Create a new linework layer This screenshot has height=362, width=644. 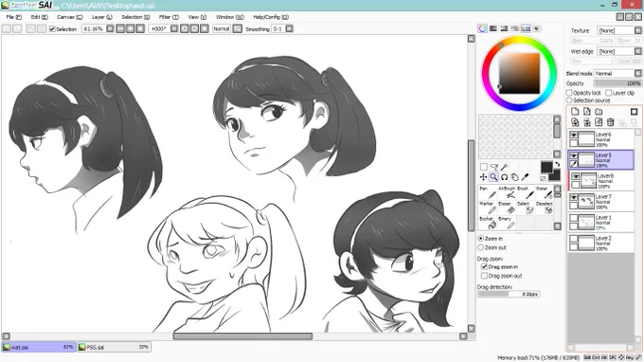(587, 112)
